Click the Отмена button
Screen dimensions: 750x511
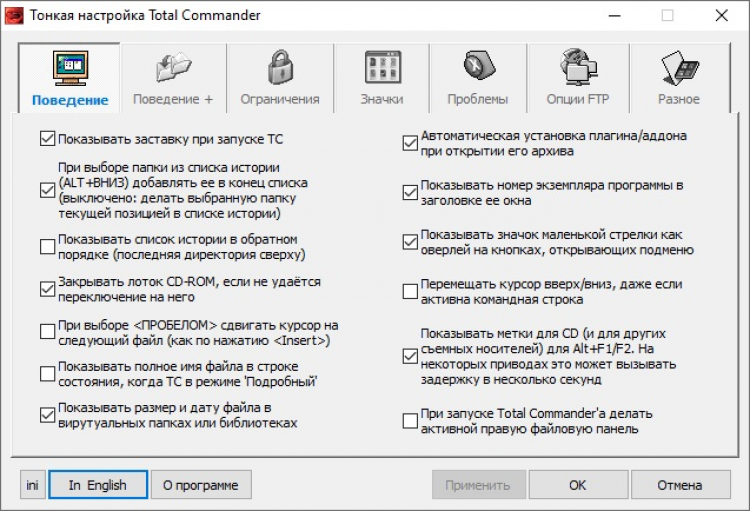[x=680, y=485]
